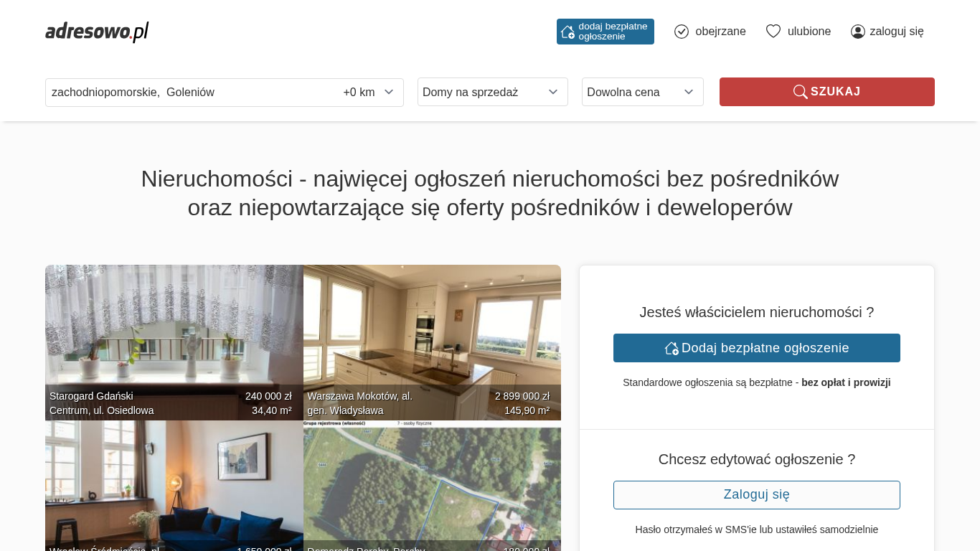Click the house icon in Dodaj bezpłatne ogłoszenie
Viewport: 980px width, 551px height.
tap(672, 348)
